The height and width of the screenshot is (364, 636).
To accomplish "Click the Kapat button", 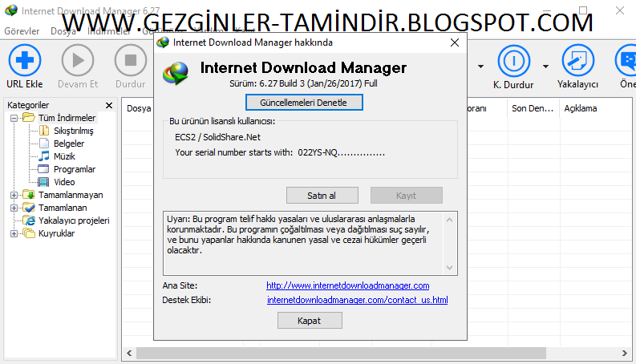I will click(x=310, y=321).
